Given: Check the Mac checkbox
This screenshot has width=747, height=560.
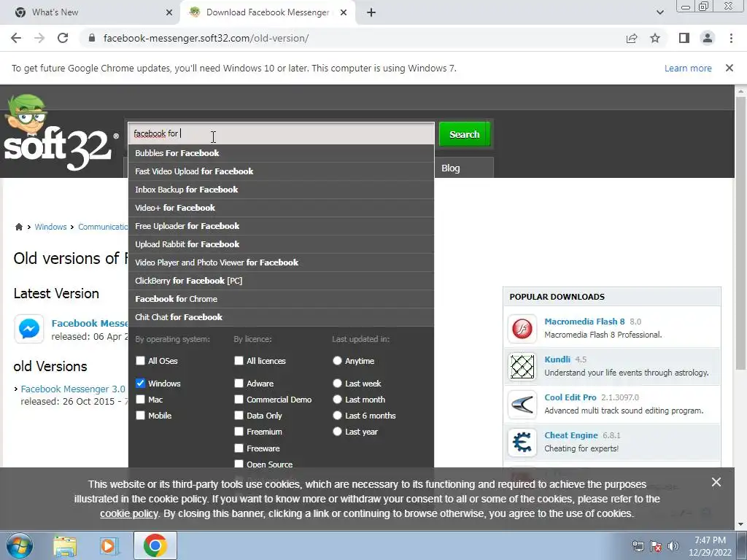Looking at the screenshot, I should click(x=140, y=399).
